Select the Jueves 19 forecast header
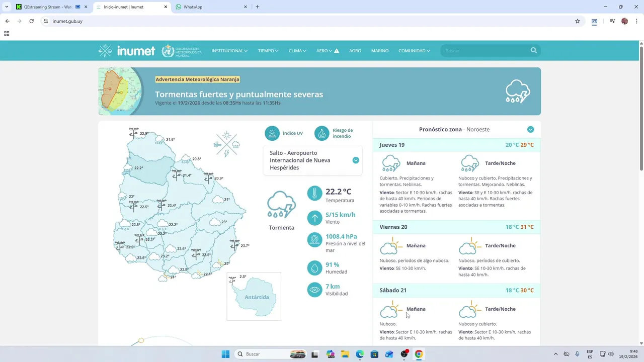The width and height of the screenshot is (644, 362). click(456, 145)
